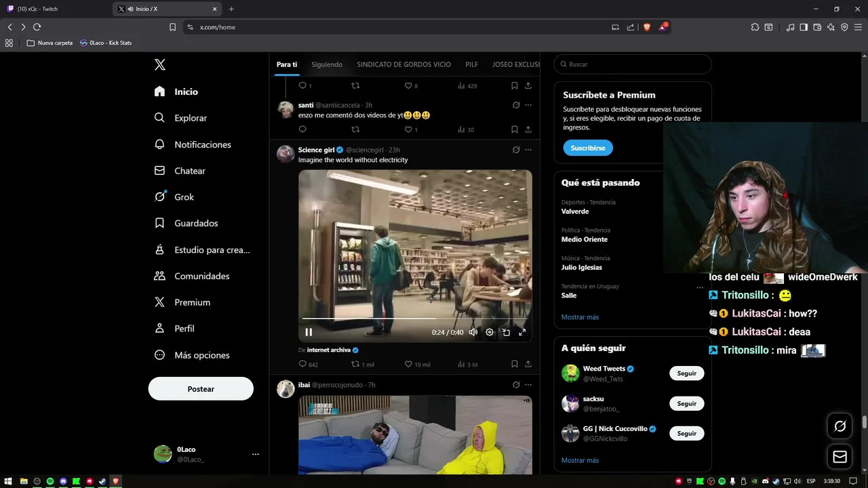Click Grok icon on santi's tweet
The image size is (868, 488).
[516, 105]
